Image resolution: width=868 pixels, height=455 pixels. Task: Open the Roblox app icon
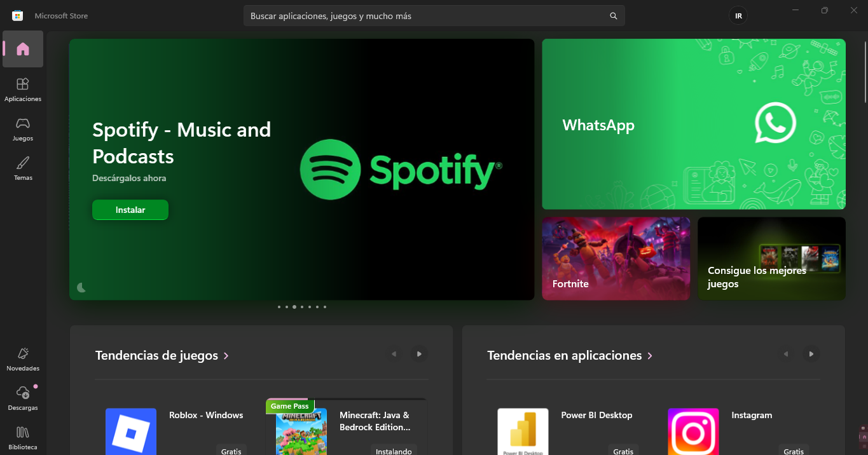coord(131,431)
